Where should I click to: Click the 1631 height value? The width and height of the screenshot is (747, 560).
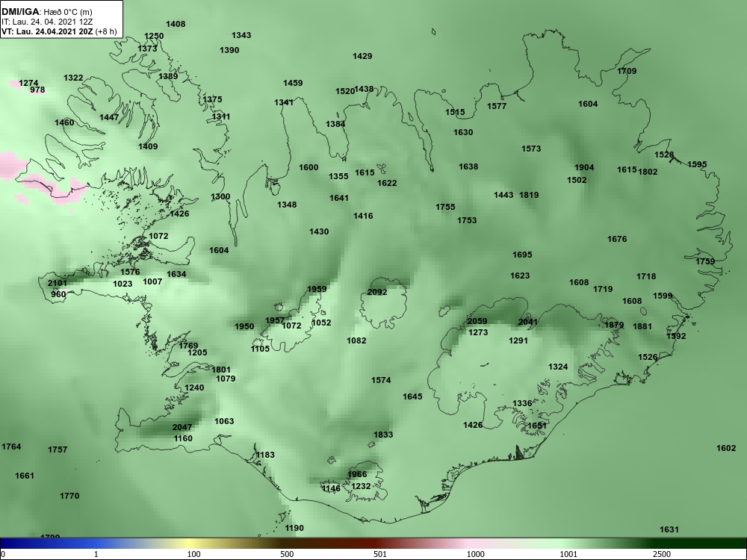pyautogui.click(x=669, y=529)
